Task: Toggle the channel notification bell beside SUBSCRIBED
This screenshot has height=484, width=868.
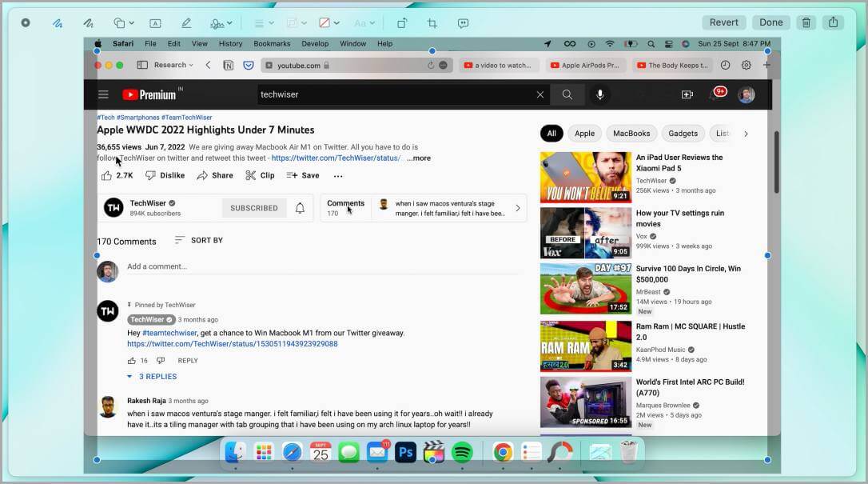Action: coord(300,208)
